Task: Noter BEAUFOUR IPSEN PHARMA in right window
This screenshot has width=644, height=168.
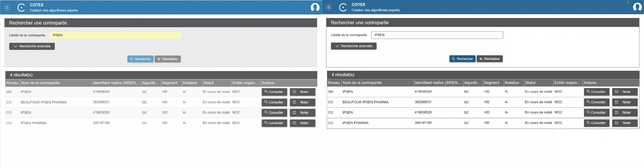Action: click(624, 102)
